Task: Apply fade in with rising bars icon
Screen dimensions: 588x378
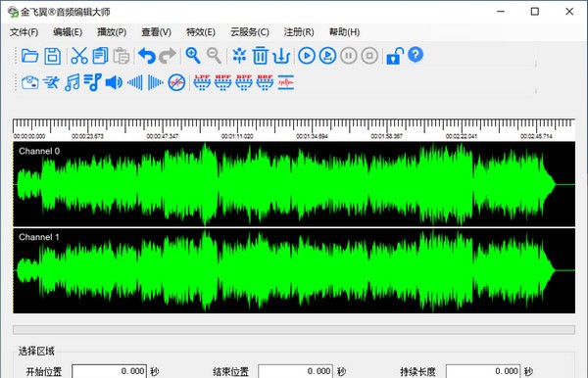Action: coord(135,82)
